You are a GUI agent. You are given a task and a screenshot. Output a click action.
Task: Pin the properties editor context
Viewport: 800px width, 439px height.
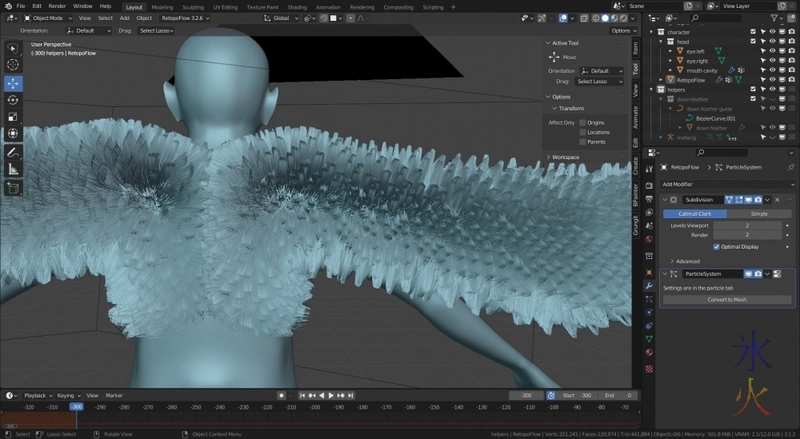790,167
